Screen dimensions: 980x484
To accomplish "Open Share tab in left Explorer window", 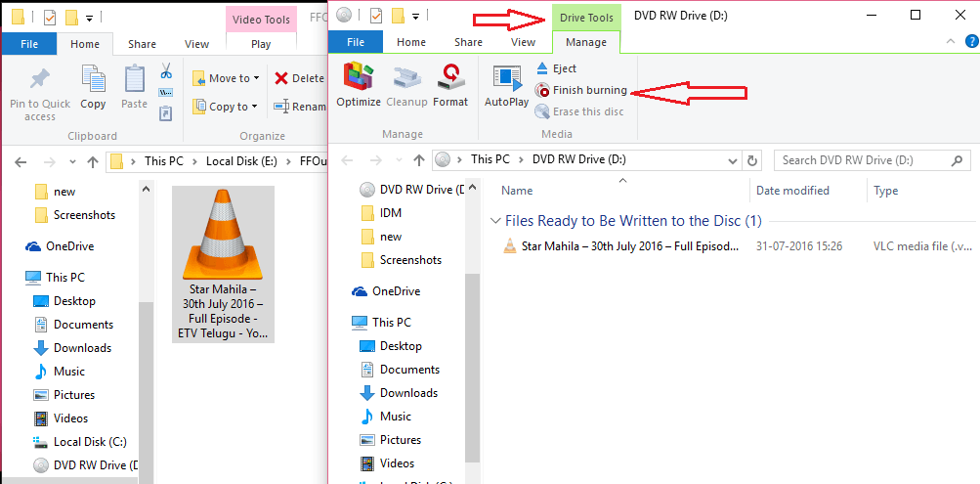I will click(142, 44).
